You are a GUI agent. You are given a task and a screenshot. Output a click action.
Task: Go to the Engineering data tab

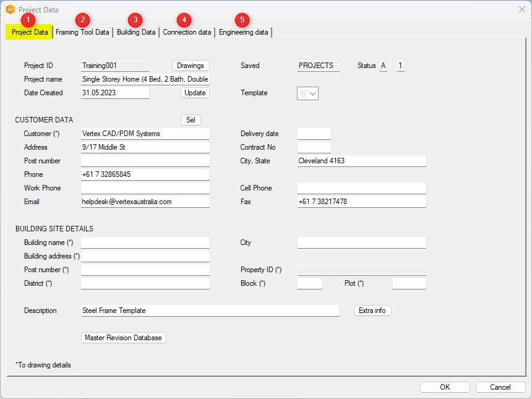point(243,32)
